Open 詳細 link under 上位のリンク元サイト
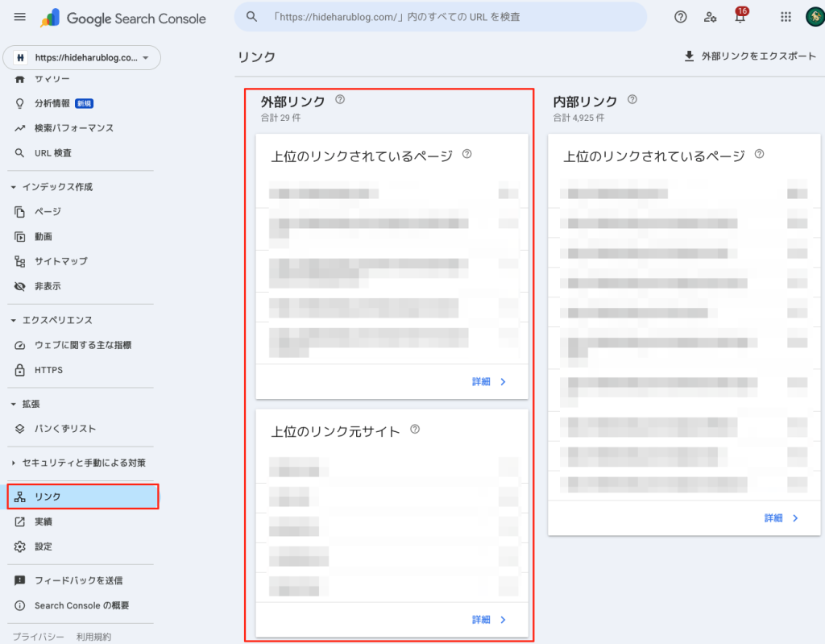The image size is (825, 644). click(x=489, y=620)
